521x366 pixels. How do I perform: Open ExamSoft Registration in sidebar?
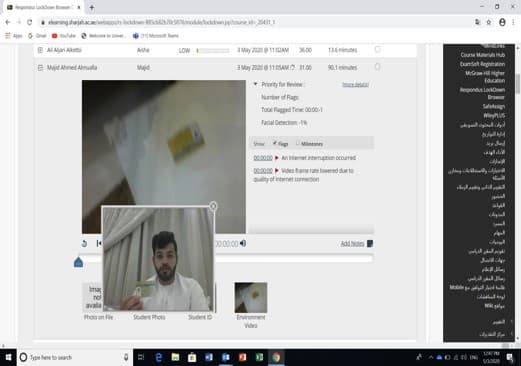click(x=482, y=64)
